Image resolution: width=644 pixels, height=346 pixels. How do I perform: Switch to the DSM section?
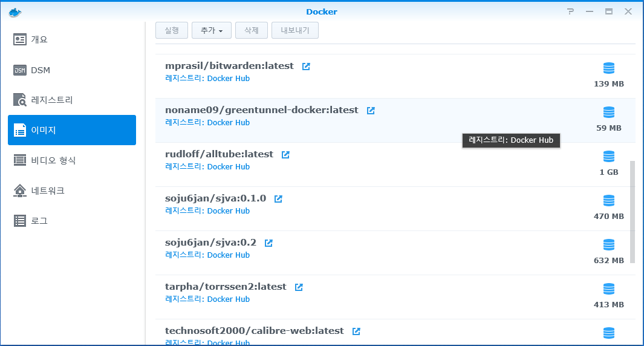click(72, 70)
